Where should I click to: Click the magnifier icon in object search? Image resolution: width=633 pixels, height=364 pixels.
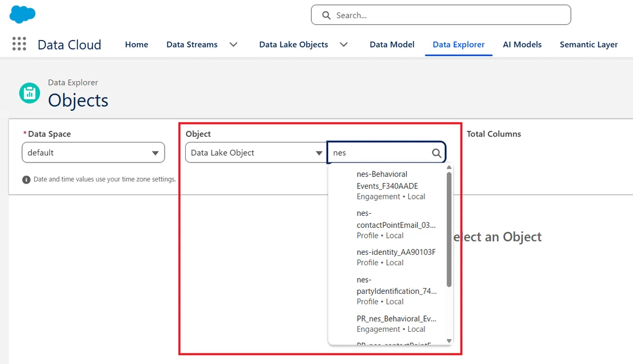click(x=437, y=153)
